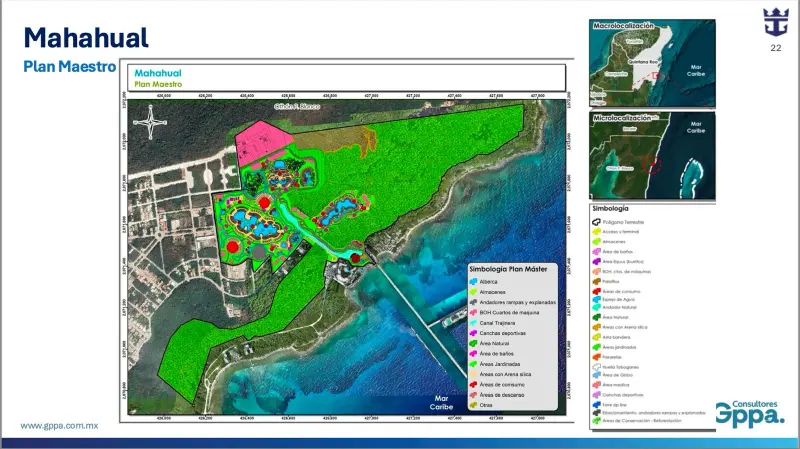Open the www.gppa.com.mx link
This screenshot has height=449, width=800.
(57, 425)
